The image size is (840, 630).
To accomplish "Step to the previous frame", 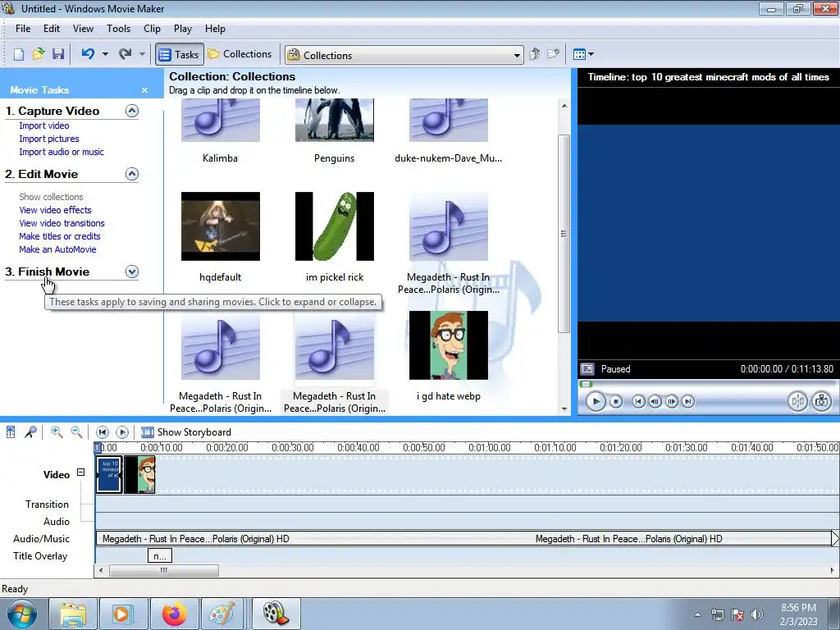I will click(655, 401).
